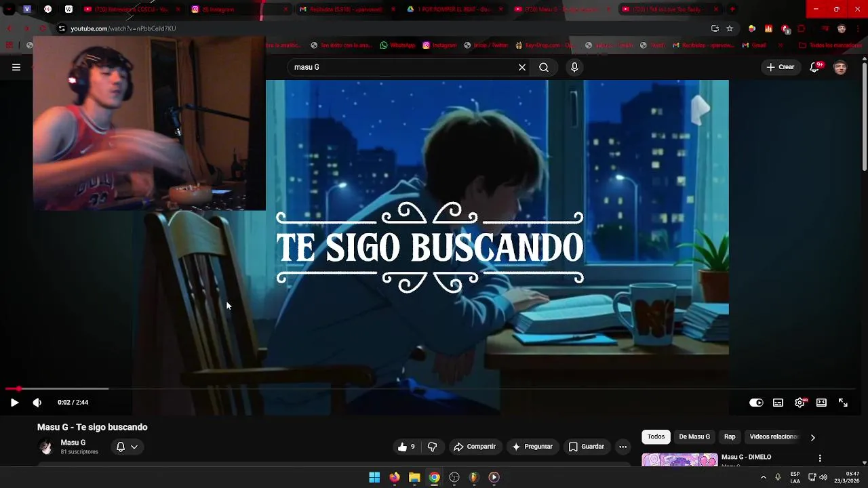Open the Instagram bookmark in bookmarks bar
This screenshot has width=868, height=488.
point(439,45)
